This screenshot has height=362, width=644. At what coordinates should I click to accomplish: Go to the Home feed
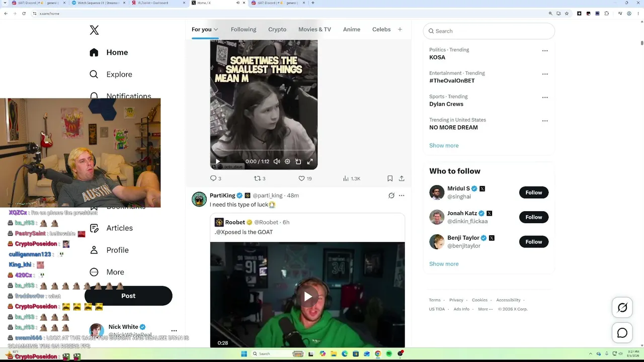pos(109,52)
